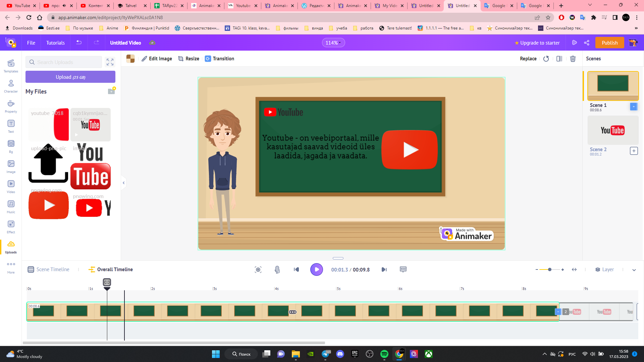Click the camera focus icon in timeline
Image resolution: width=644 pixels, height=362 pixels.
258,269
